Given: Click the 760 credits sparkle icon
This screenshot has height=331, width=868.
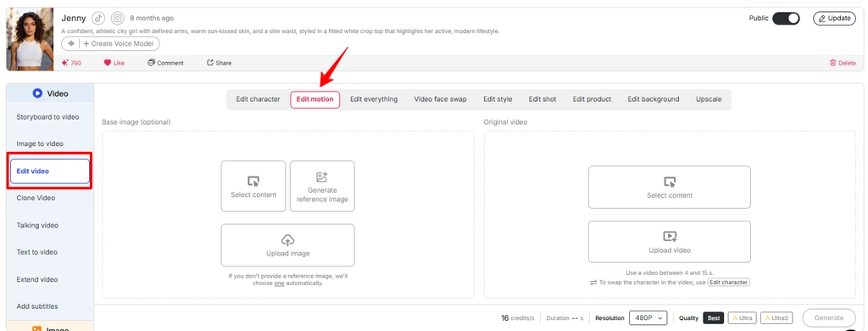Looking at the screenshot, I should [x=65, y=63].
